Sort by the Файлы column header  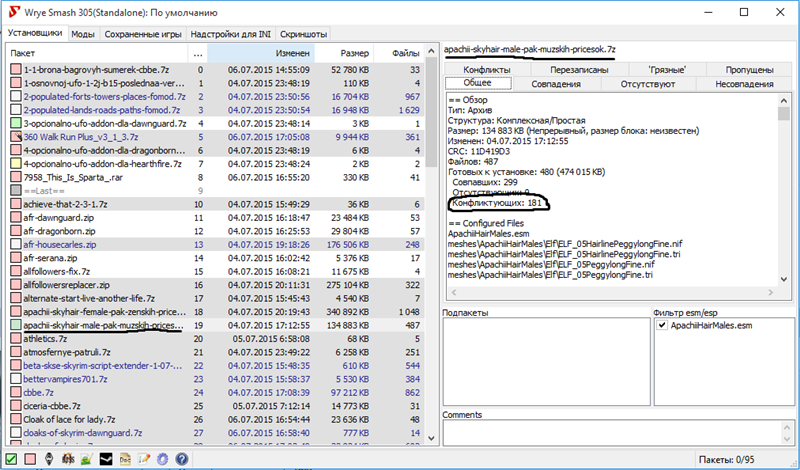click(x=399, y=53)
